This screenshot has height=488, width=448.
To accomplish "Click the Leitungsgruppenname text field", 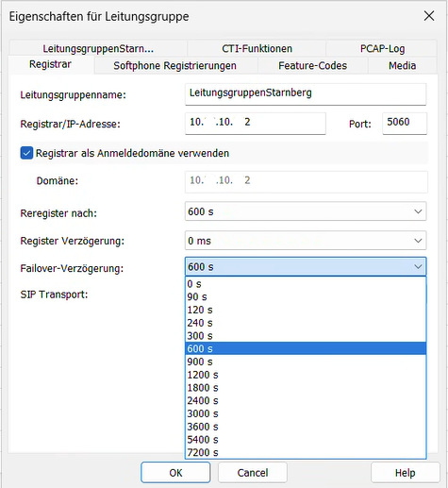I will tap(306, 94).
